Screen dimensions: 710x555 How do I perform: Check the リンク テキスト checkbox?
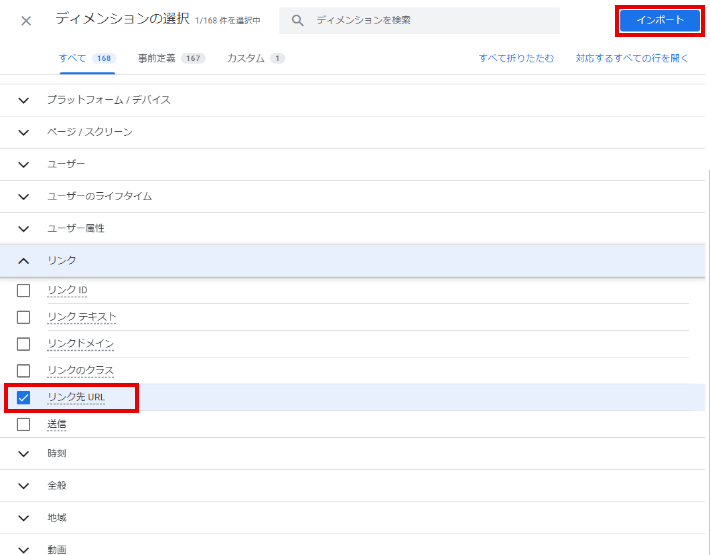coord(24,317)
